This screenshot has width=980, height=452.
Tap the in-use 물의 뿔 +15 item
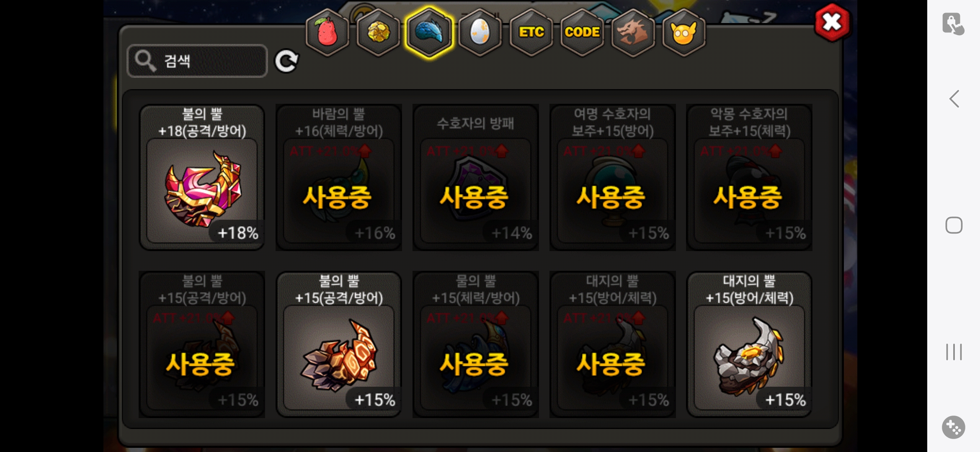(x=475, y=344)
